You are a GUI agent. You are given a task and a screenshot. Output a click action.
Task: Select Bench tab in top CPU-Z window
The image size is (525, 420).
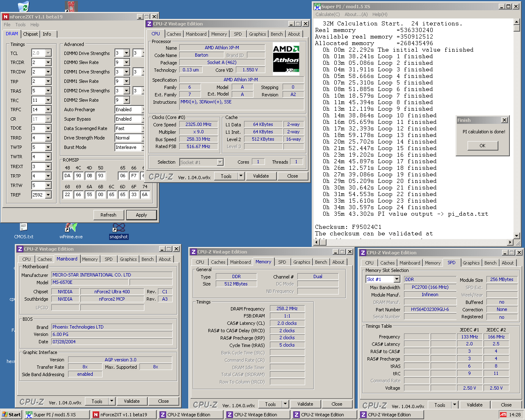click(x=276, y=34)
